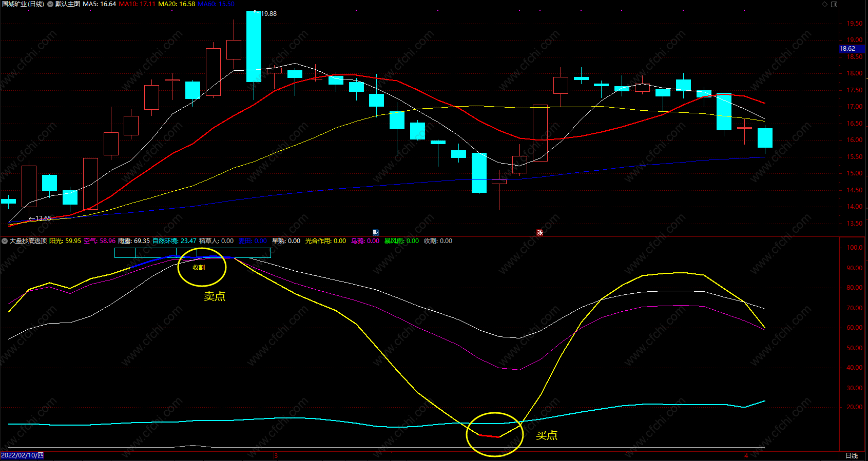Click the 20.00 indicator axis label
Image resolution: width=868 pixels, height=461 pixels.
click(855, 407)
